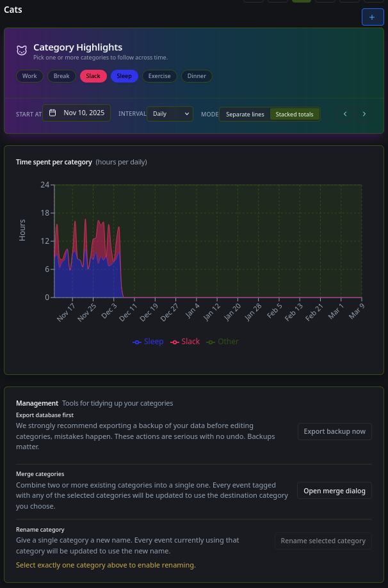
Task: Open the start date picker Nov 10, 2025
Action: pos(77,113)
